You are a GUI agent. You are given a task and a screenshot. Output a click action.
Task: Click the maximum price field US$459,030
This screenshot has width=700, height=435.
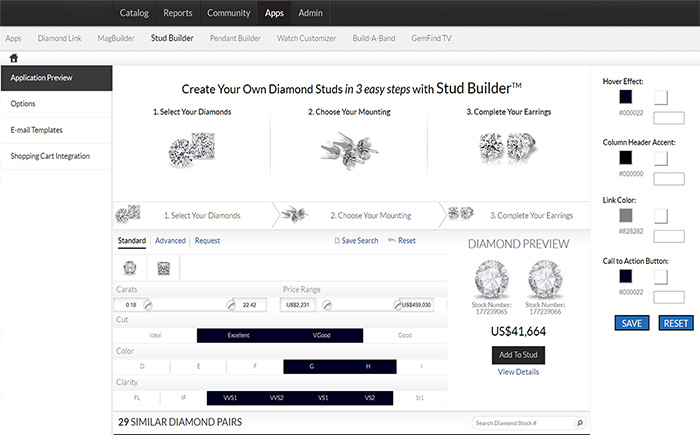click(416, 305)
